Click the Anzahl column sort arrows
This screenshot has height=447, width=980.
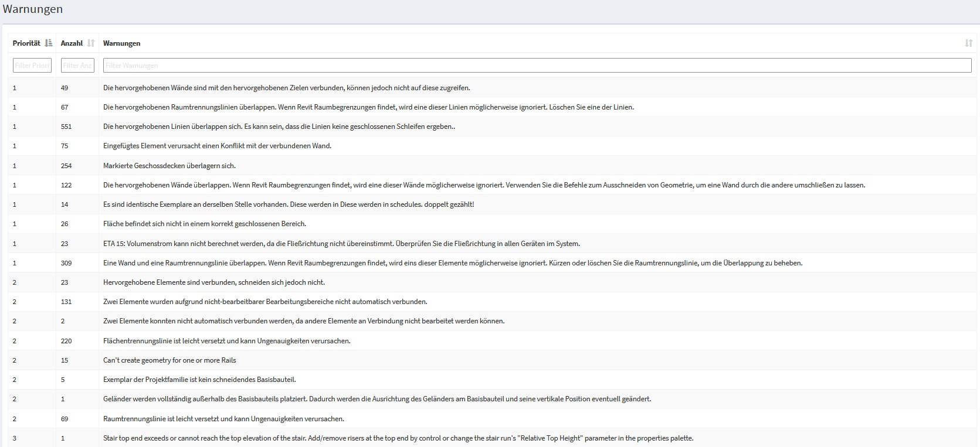pyautogui.click(x=91, y=43)
